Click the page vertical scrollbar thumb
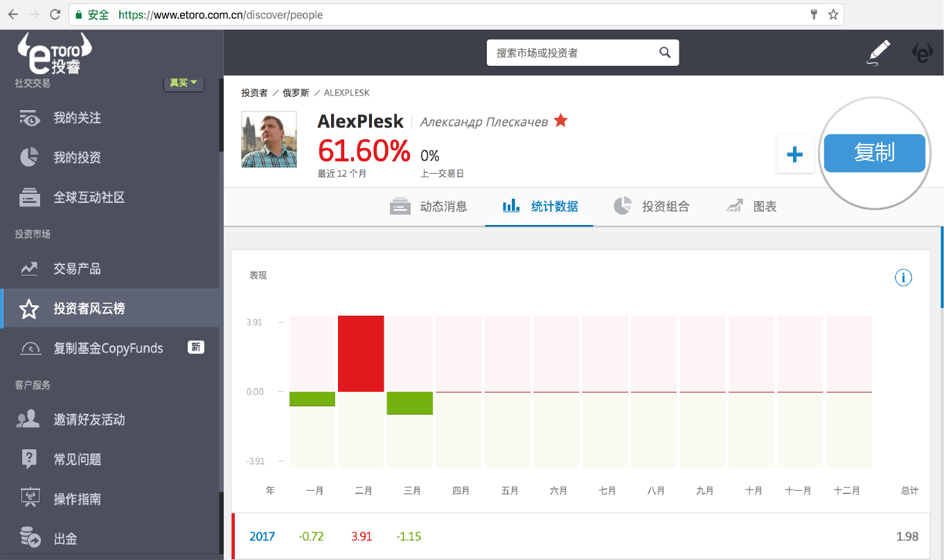Screen dimensions: 944x560 tap(941, 267)
